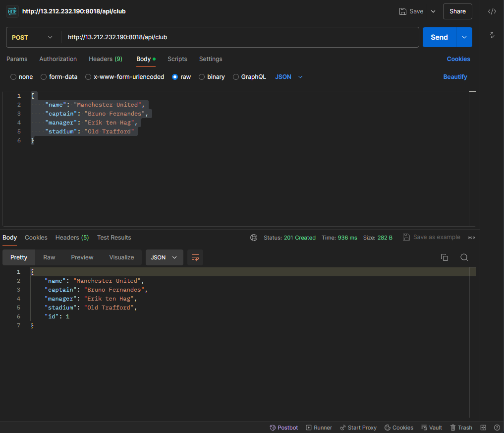
Task: Switch to the Authorization tab
Action: [x=58, y=59]
